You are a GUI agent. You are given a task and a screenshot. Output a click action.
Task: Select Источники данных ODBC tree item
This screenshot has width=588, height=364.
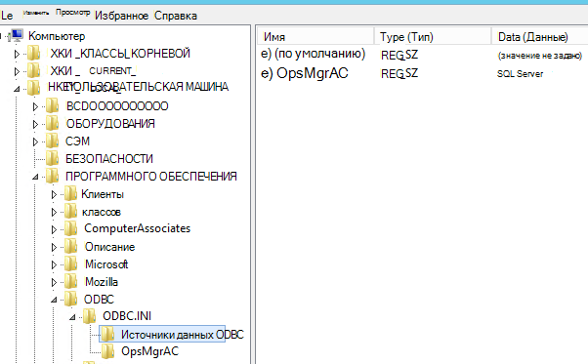(183, 334)
